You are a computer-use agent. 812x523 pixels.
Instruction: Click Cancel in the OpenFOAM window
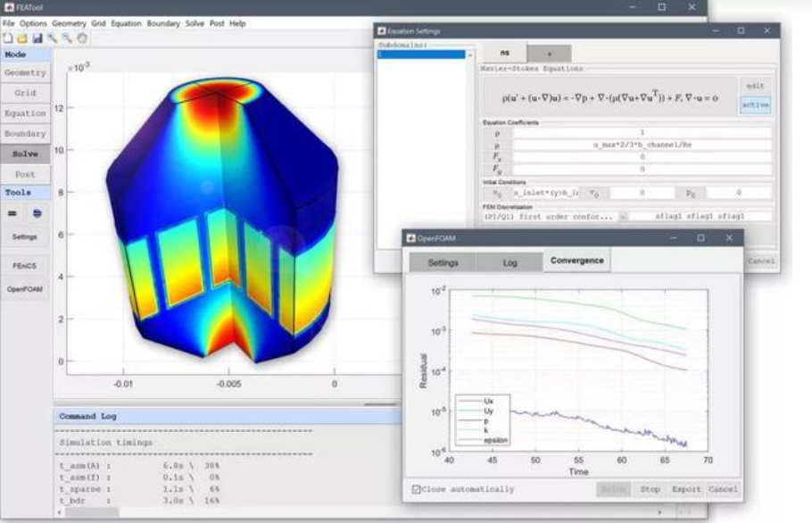723,489
